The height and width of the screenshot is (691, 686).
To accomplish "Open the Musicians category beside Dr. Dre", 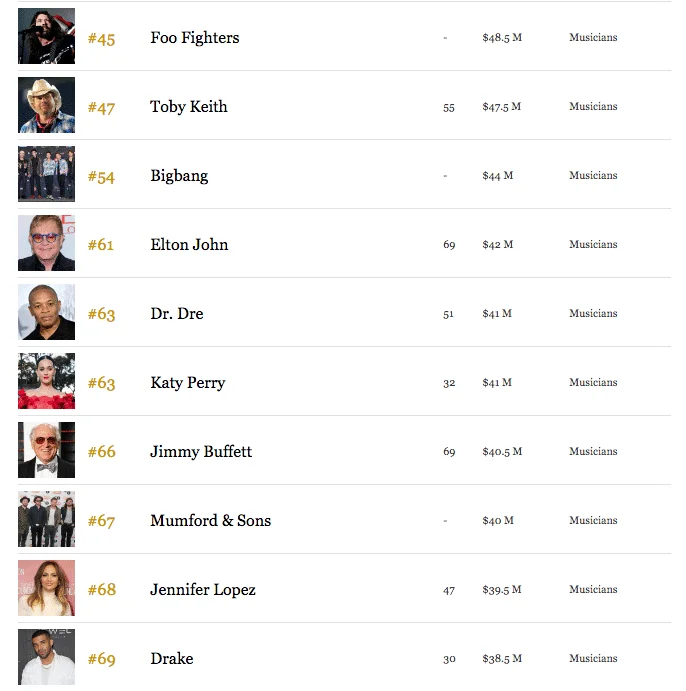I will [x=593, y=313].
